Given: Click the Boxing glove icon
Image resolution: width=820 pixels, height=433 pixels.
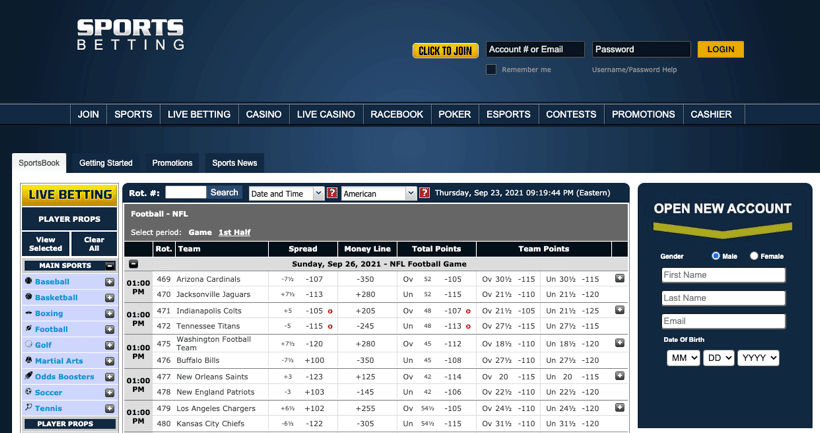Looking at the screenshot, I should tap(29, 313).
